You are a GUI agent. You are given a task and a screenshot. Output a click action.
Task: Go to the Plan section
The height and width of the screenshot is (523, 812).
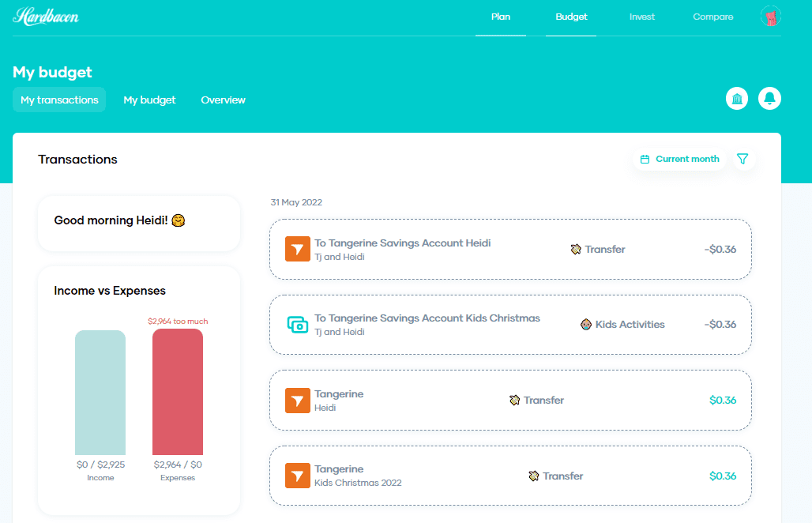pos(501,17)
